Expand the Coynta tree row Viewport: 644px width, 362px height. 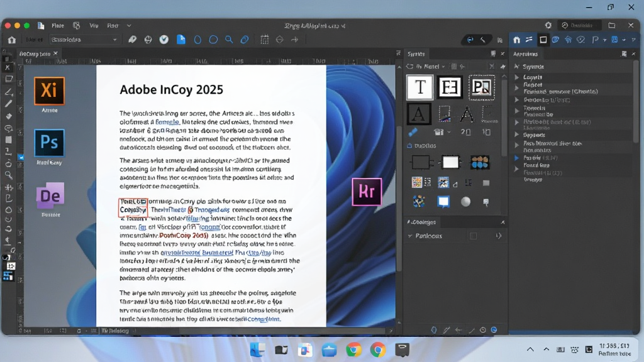click(x=517, y=77)
